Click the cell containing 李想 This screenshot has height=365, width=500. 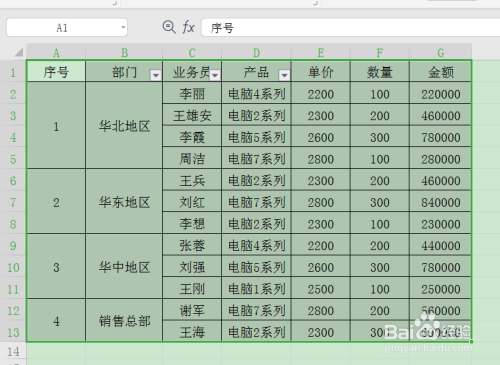pos(192,224)
